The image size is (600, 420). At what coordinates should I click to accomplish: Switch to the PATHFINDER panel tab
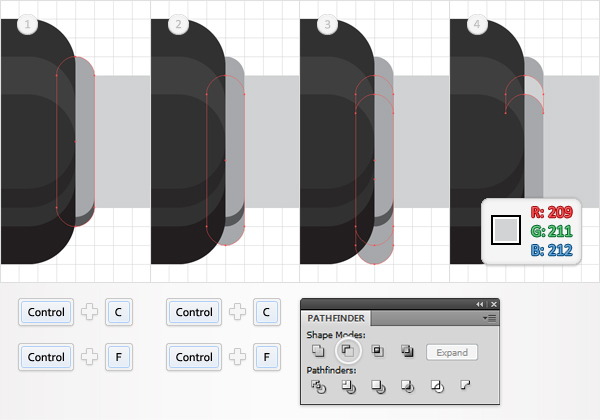pyautogui.click(x=336, y=318)
